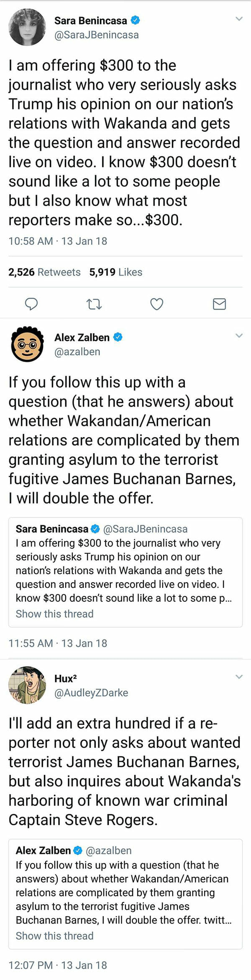Retweet Sara Benincasa's tweet
Viewport: 251px width, 980px height.
94,304
